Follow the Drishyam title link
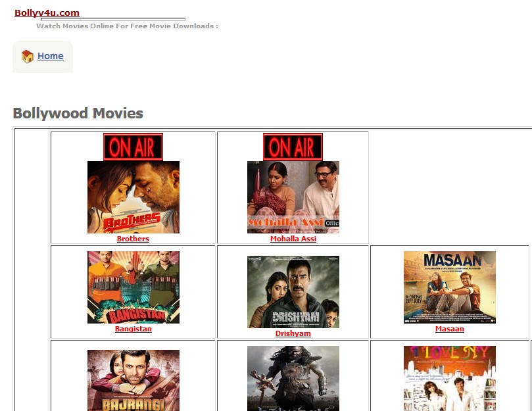 point(293,333)
